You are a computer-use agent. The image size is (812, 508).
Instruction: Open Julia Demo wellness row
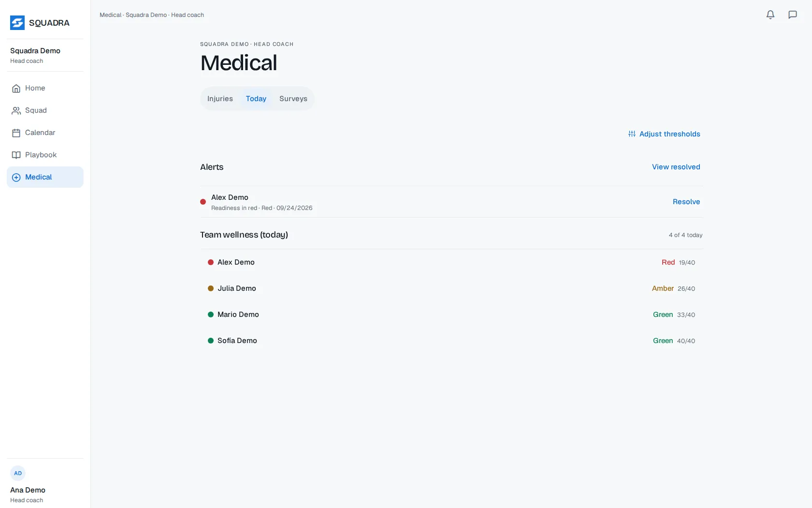(x=451, y=288)
